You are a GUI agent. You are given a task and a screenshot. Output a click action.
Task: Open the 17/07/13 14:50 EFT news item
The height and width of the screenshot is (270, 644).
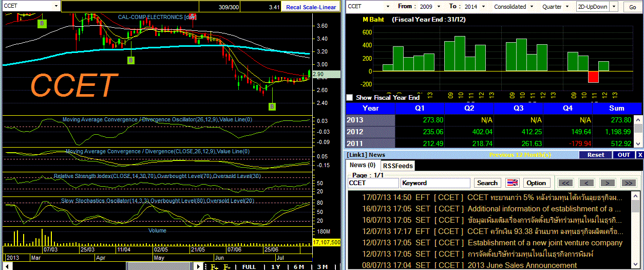492,197
